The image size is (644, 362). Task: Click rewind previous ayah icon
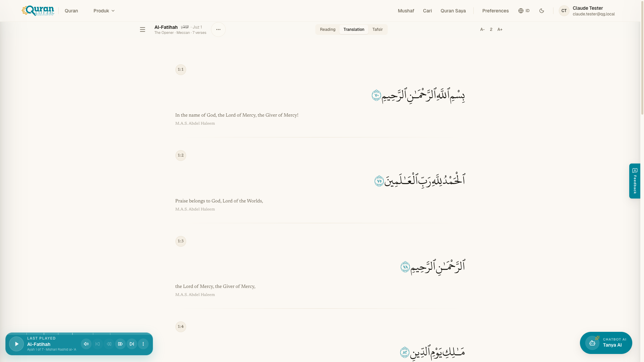[x=109, y=344]
